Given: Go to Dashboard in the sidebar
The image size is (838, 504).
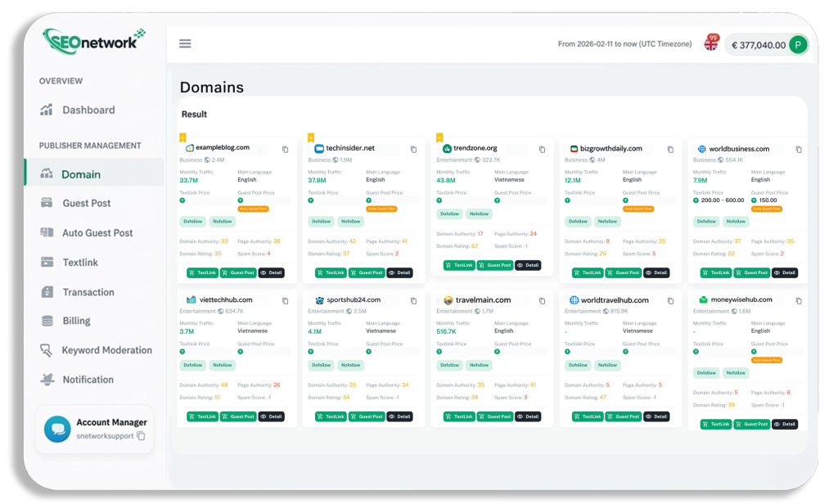Looking at the screenshot, I should point(88,110).
